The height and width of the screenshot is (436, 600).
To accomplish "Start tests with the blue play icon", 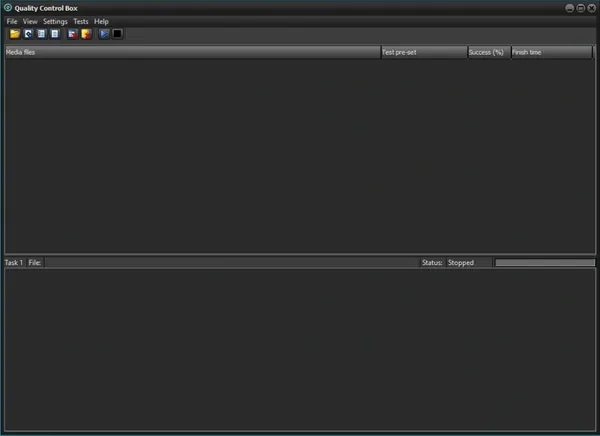I will (105, 34).
